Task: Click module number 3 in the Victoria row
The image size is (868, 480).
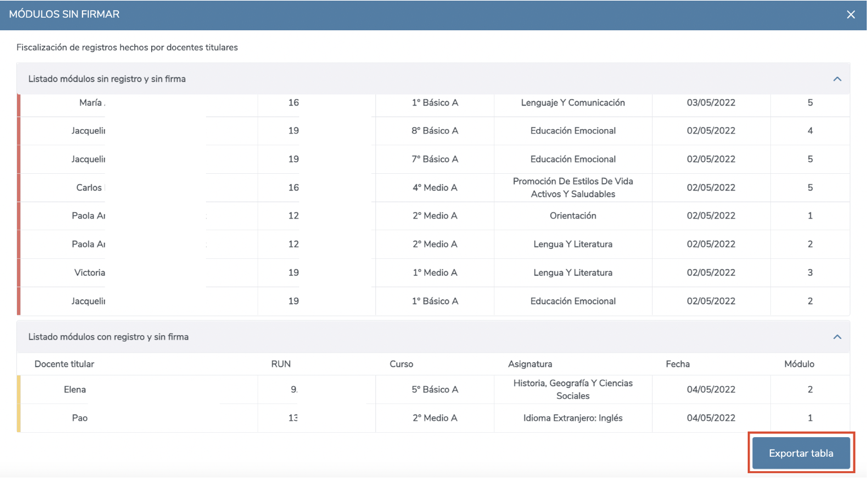Action: point(810,273)
